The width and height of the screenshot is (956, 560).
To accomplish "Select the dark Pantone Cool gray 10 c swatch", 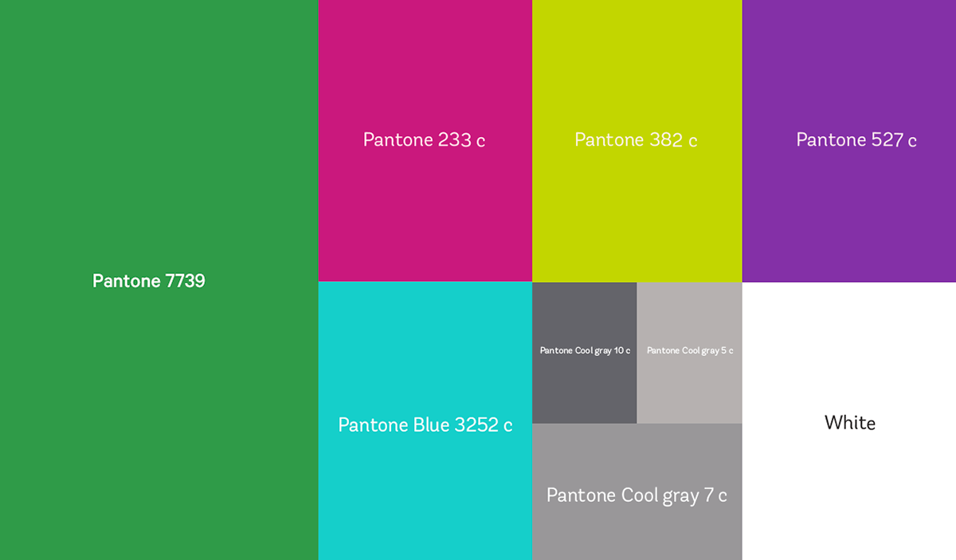I will [x=585, y=353].
